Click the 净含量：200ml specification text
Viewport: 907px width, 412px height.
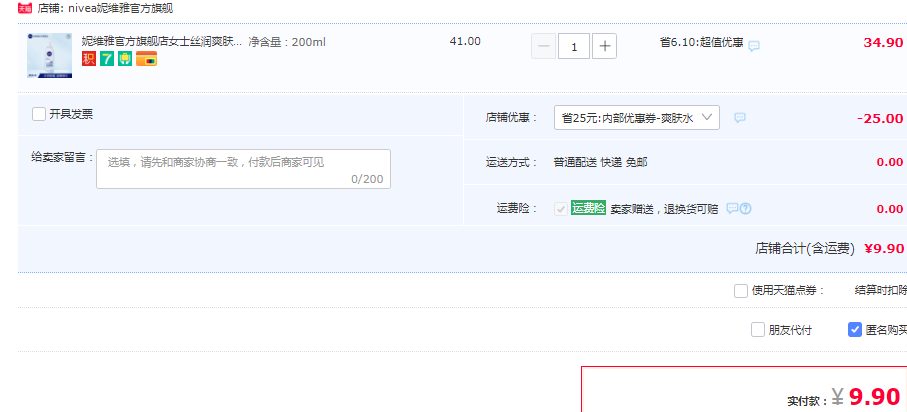click(x=287, y=42)
